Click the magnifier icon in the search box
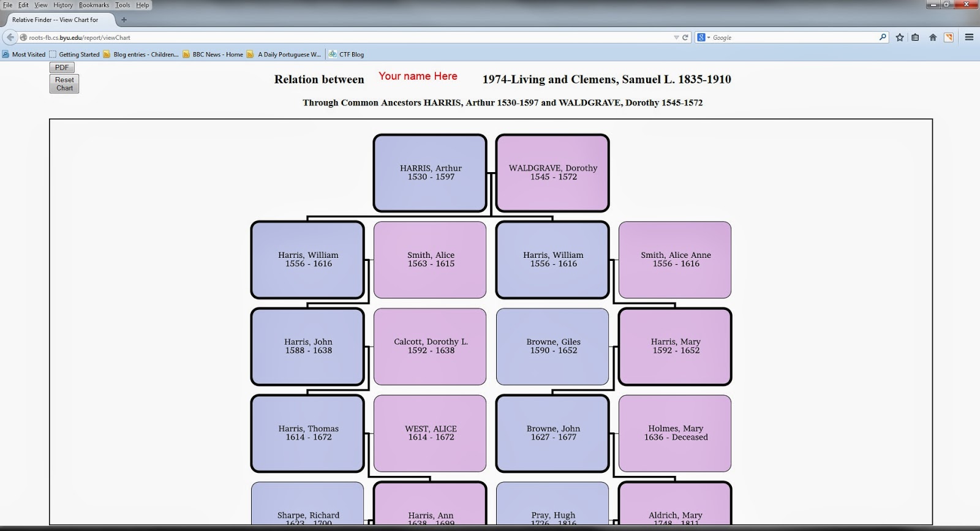This screenshot has width=980, height=531. click(883, 37)
